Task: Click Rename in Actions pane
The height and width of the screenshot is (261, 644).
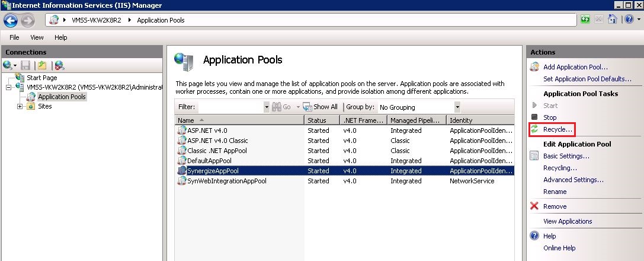Action: 555,192
